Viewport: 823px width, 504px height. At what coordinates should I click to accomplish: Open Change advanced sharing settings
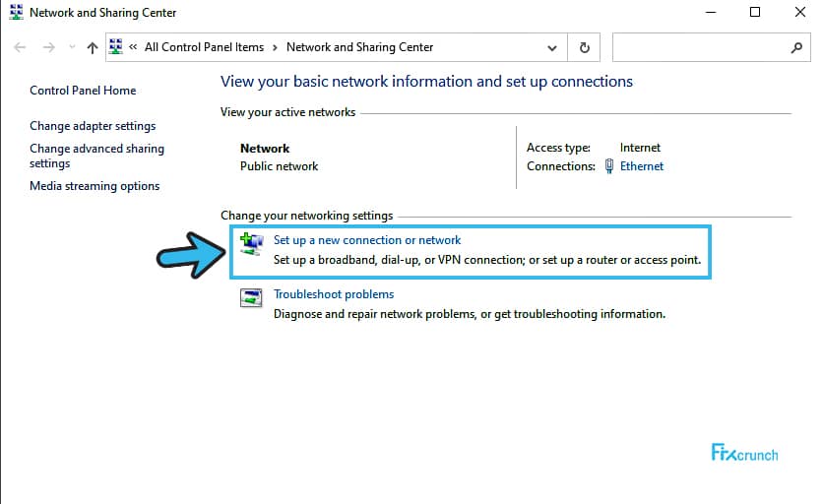97,156
